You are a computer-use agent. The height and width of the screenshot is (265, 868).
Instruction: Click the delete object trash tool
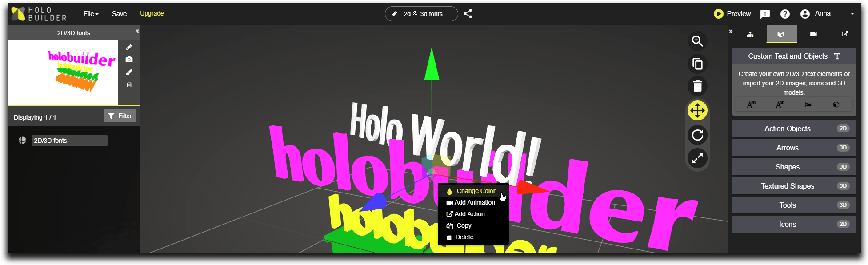tap(697, 86)
